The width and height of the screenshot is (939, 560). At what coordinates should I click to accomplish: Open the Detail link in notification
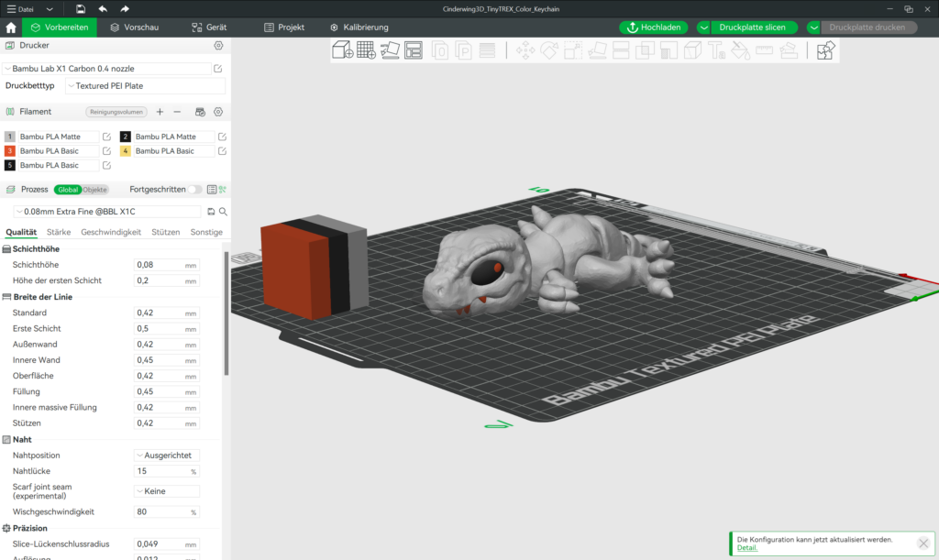click(x=746, y=548)
